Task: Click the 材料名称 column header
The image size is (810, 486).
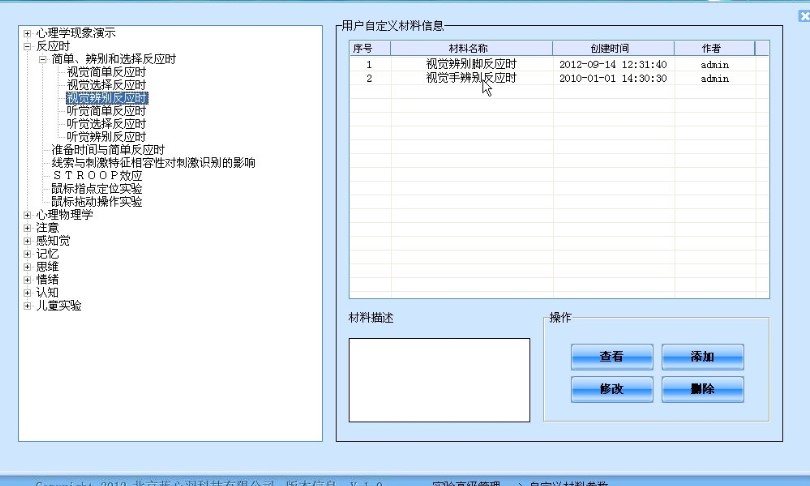Action: click(x=470, y=48)
